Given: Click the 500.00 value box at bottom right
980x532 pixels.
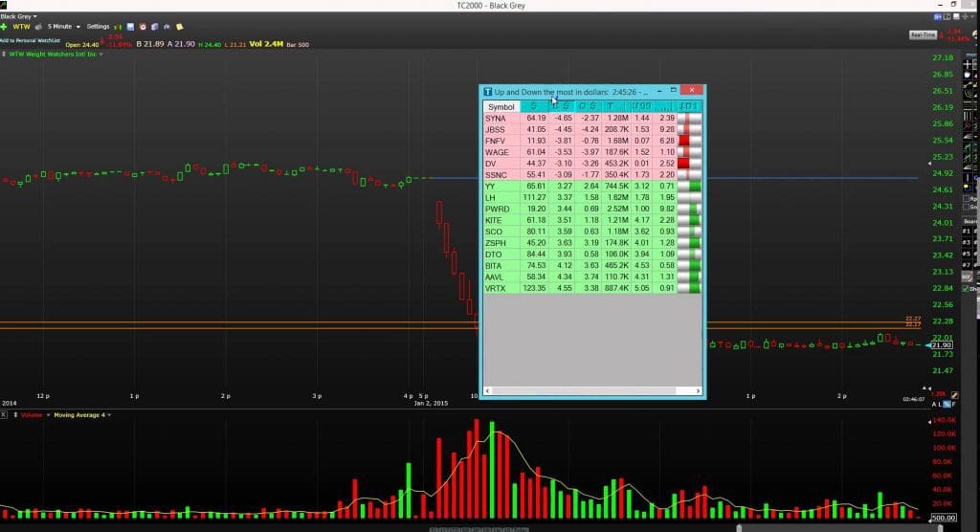Looking at the screenshot, I should (944, 518).
